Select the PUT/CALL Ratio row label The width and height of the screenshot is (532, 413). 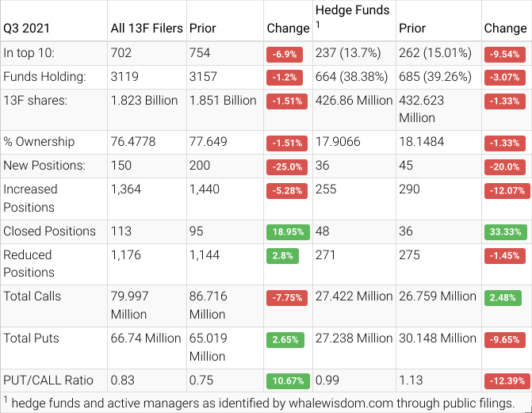coord(45,380)
